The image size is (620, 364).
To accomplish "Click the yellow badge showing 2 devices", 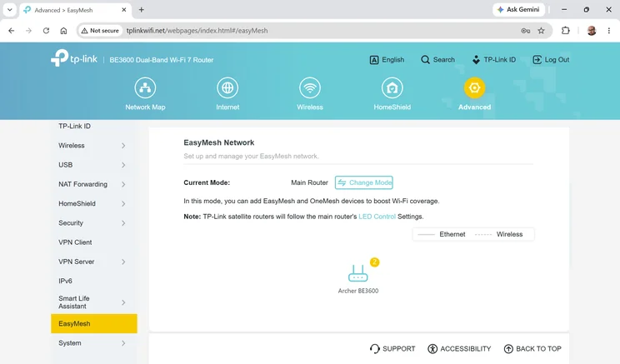I will tap(374, 262).
